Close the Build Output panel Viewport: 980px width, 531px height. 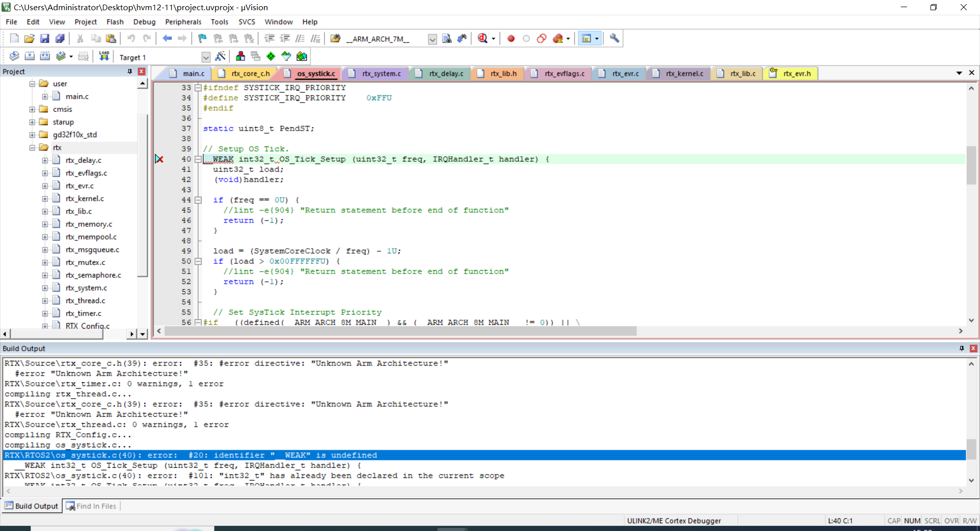973,348
